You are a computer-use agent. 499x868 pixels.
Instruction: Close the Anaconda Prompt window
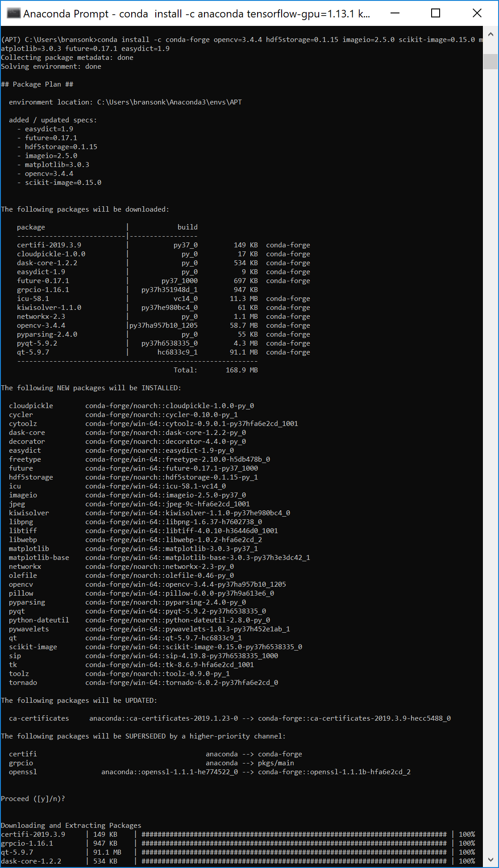(x=477, y=13)
